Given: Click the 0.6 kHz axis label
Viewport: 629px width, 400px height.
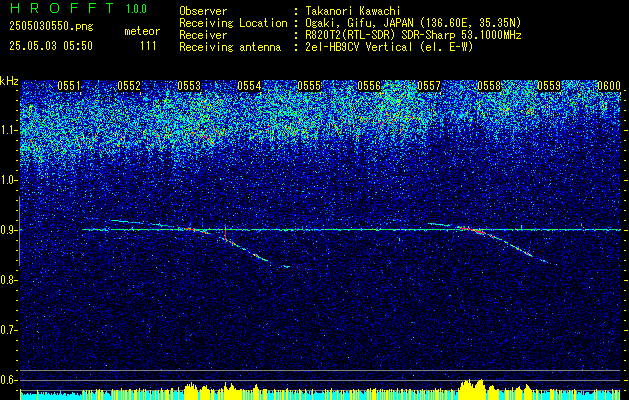Looking at the screenshot, I should (x=9, y=380).
